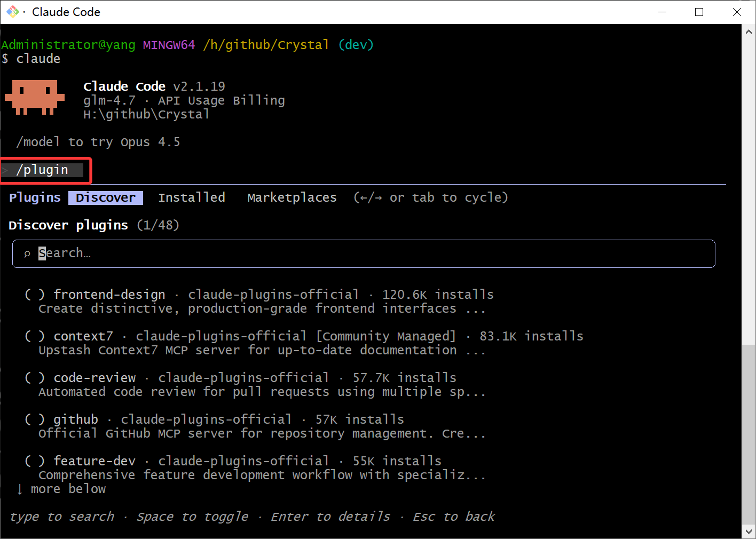Click the 'Administrator@yang' prompt text
The image size is (756, 539).
pyautogui.click(x=68, y=45)
